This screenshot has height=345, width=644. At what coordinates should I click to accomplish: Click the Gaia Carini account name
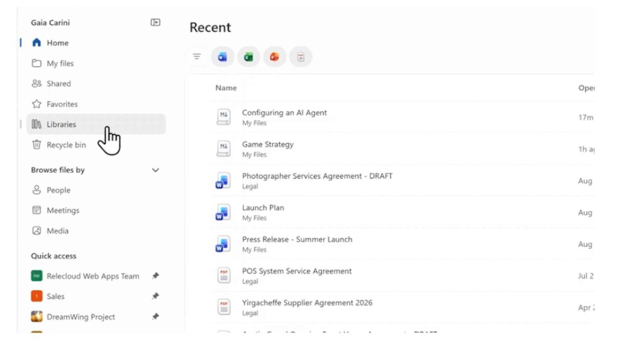[50, 23]
